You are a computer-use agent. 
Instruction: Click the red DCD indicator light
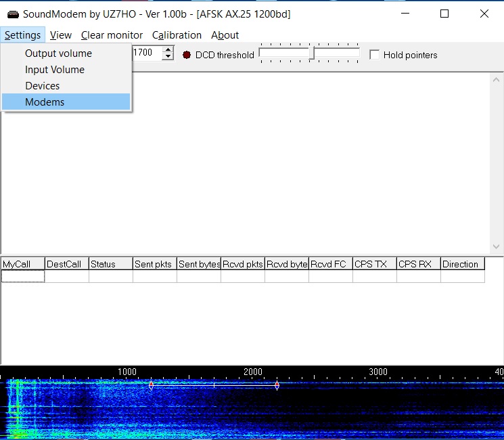pos(187,55)
